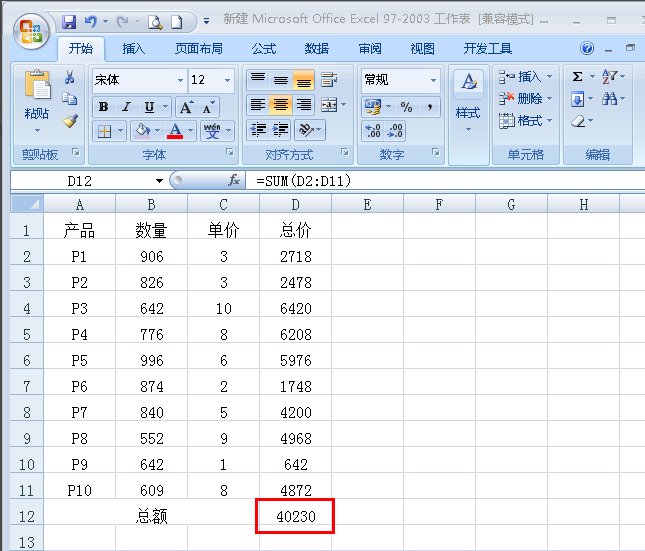Open Fill down options

point(578,99)
